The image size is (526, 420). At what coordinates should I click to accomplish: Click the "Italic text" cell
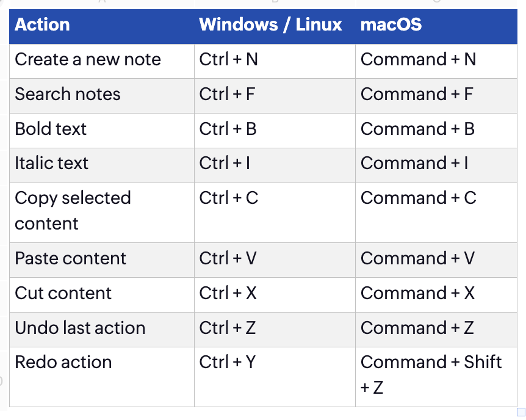(52, 164)
